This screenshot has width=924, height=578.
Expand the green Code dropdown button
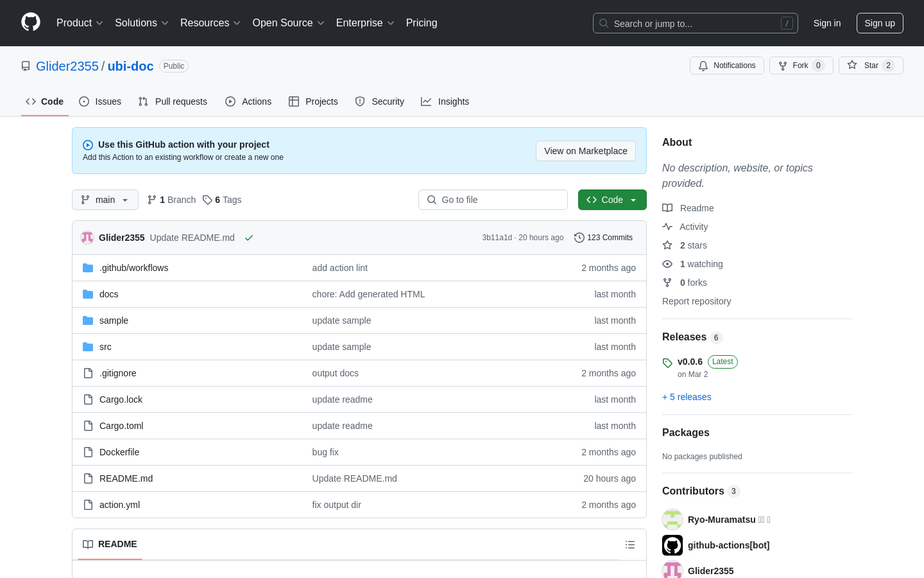tap(612, 200)
